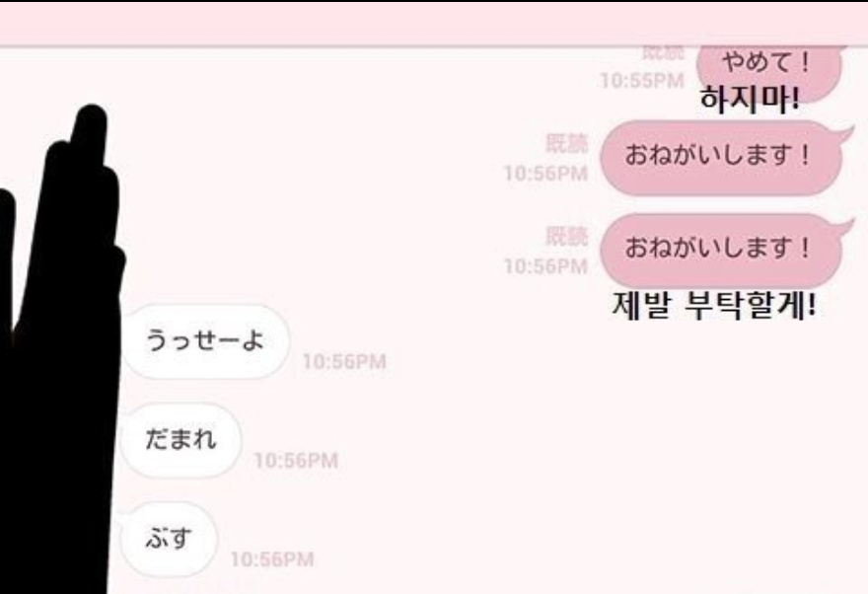Image resolution: width=868 pixels, height=594 pixels.
Task: Click the tail of the upper おねがいします！ bubble
Action: (843, 134)
